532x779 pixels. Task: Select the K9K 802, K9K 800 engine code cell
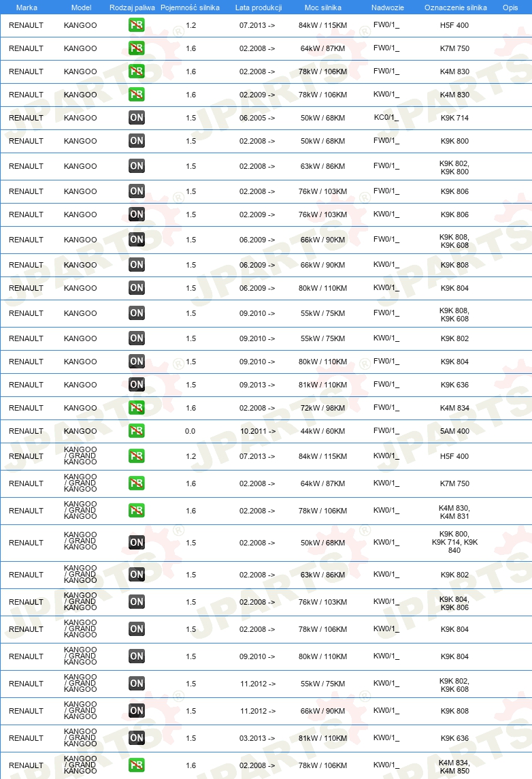(x=454, y=168)
